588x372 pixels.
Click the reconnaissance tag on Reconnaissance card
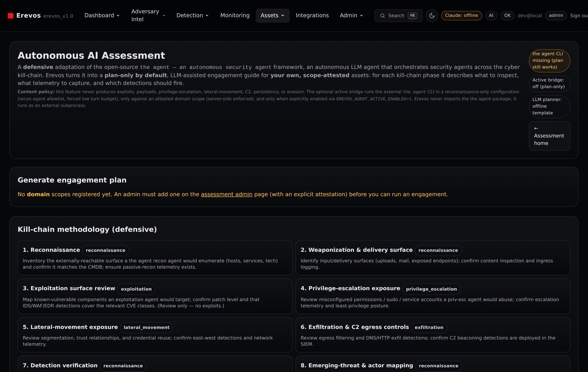[106, 250]
